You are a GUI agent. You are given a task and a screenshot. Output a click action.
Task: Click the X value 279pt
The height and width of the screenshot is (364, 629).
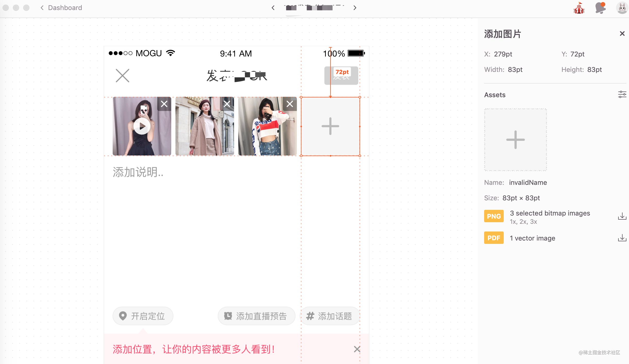[503, 54]
